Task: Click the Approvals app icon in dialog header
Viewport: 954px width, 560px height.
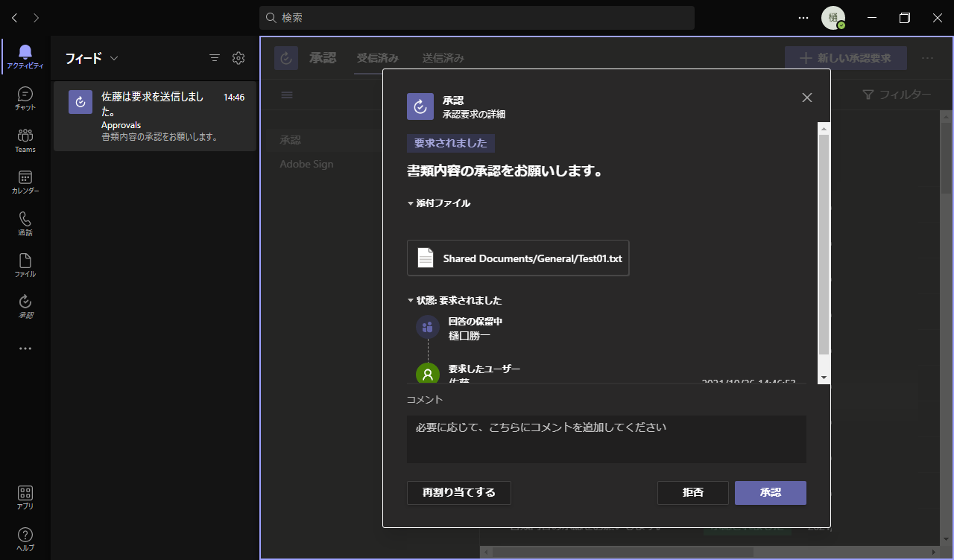Action: (x=420, y=106)
